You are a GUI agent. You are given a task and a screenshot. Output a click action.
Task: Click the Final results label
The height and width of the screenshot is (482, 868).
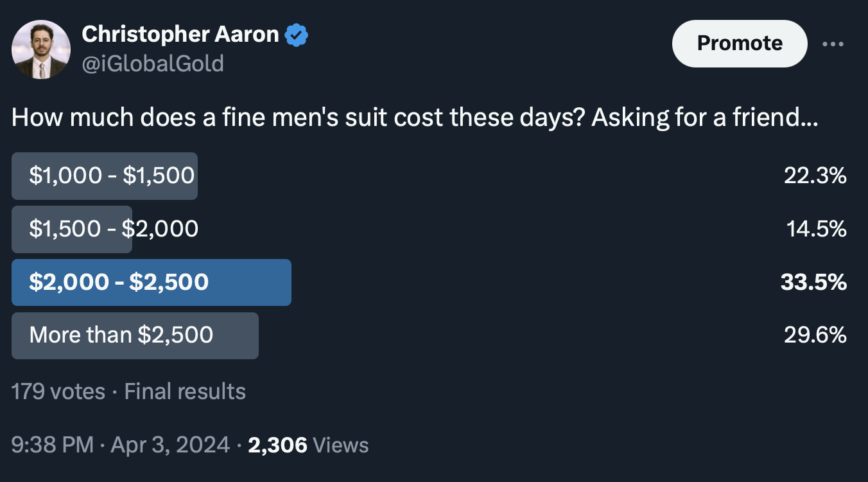(185, 391)
